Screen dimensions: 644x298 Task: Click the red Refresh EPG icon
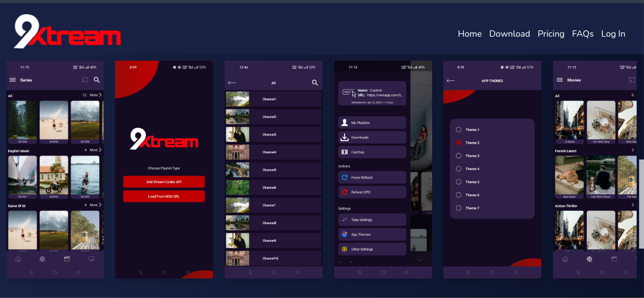click(345, 192)
